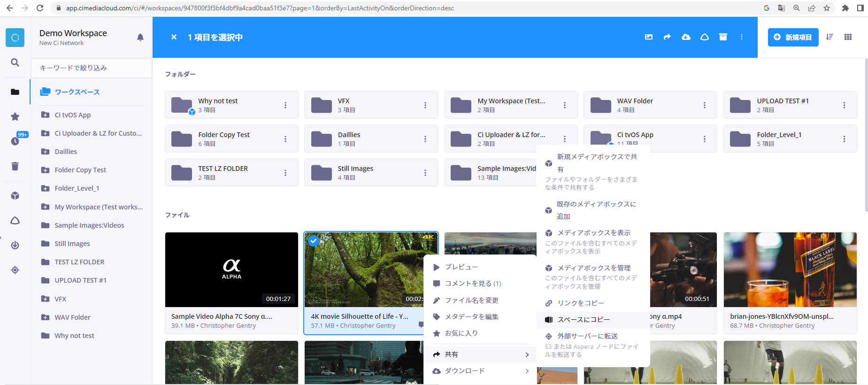868x385 pixels.
Task: Open options menu for My Workspace (Test...) folder
Action: tap(565, 105)
